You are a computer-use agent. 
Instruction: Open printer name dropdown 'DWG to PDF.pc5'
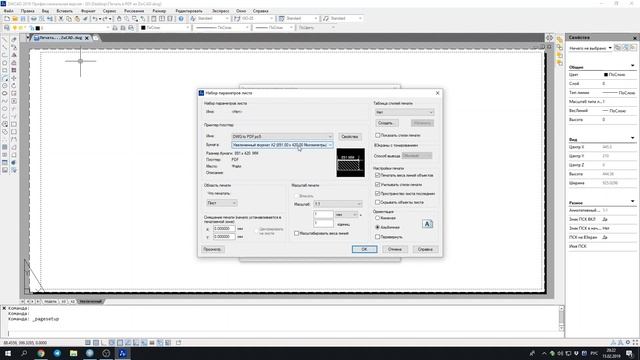[282, 136]
